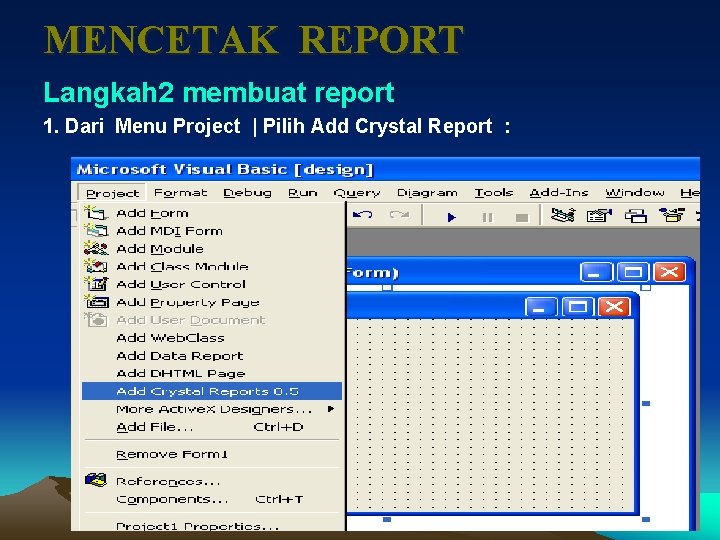The height and width of the screenshot is (540, 720).
Task: Click the Break pause toolbar button
Action: [x=488, y=217]
